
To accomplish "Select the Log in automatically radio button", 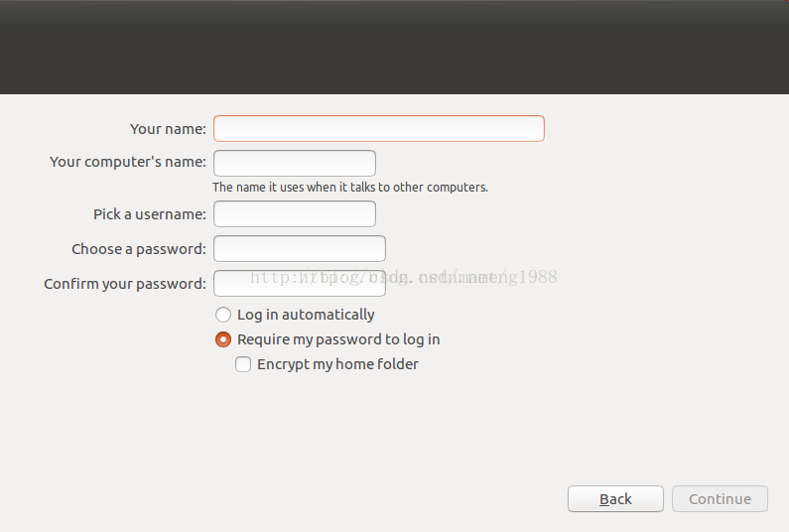I will tap(223, 315).
